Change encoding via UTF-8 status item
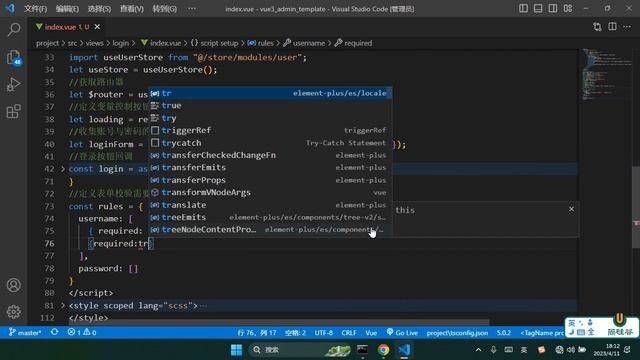Viewport: 640px width, 360px height. [x=324, y=333]
